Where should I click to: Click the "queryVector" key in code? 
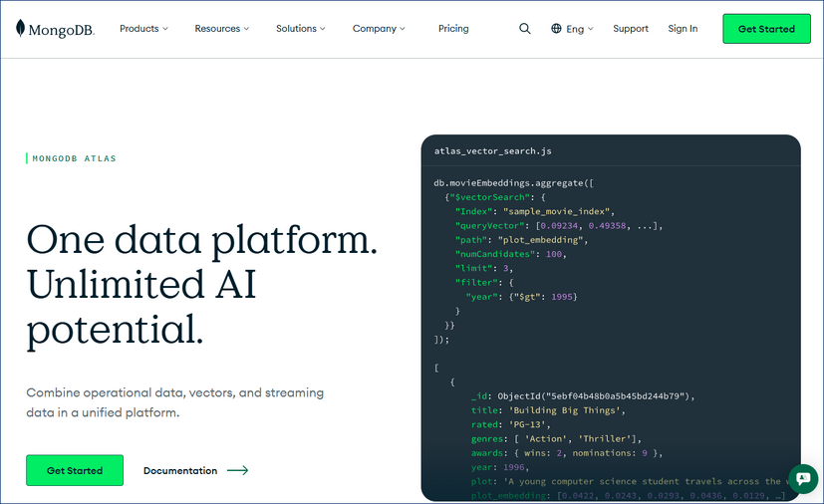pyautogui.click(x=490, y=225)
